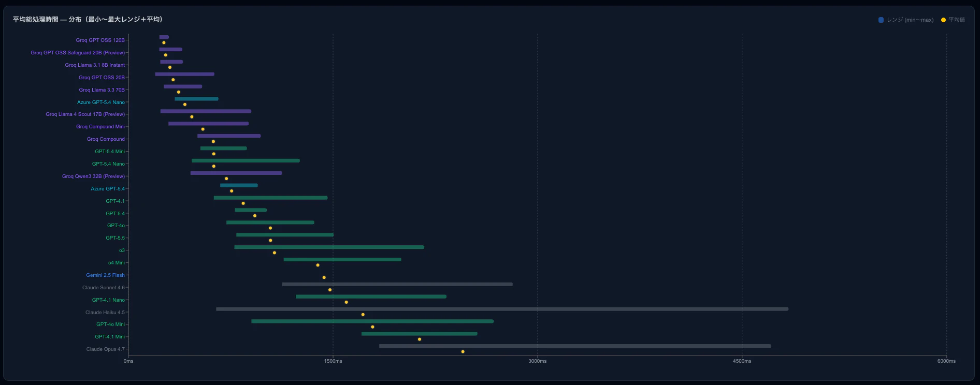This screenshot has width=980, height=385.
Task: Select the Groq Llama 3.3 70B label
Action: click(x=102, y=90)
